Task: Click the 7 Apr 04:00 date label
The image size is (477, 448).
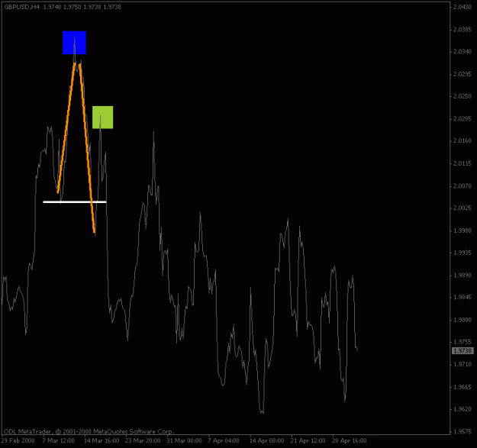Action: click(224, 440)
